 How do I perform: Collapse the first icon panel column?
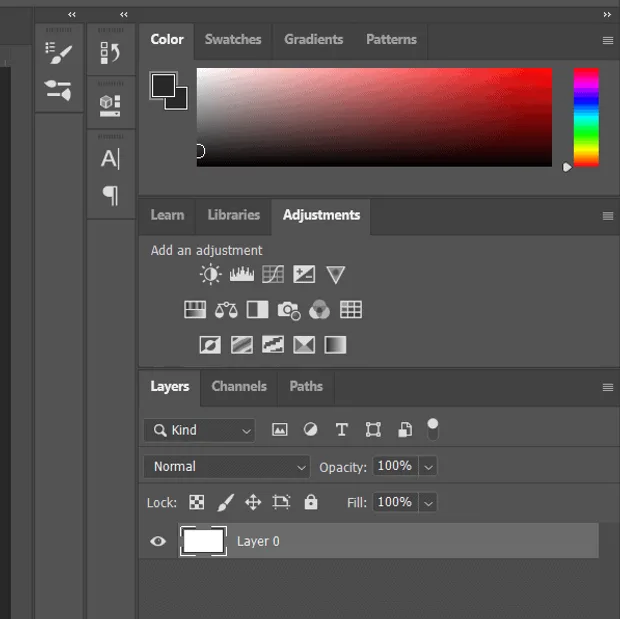[72, 15]
